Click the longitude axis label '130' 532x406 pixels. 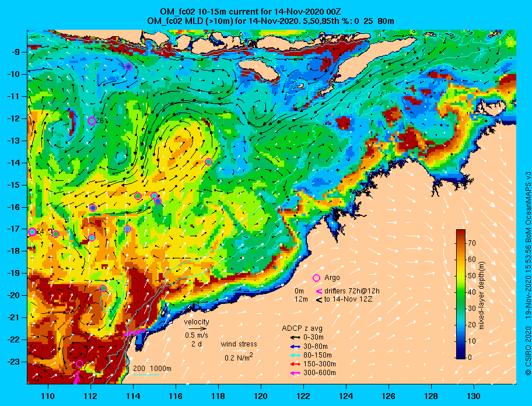(x=474, y=396)
